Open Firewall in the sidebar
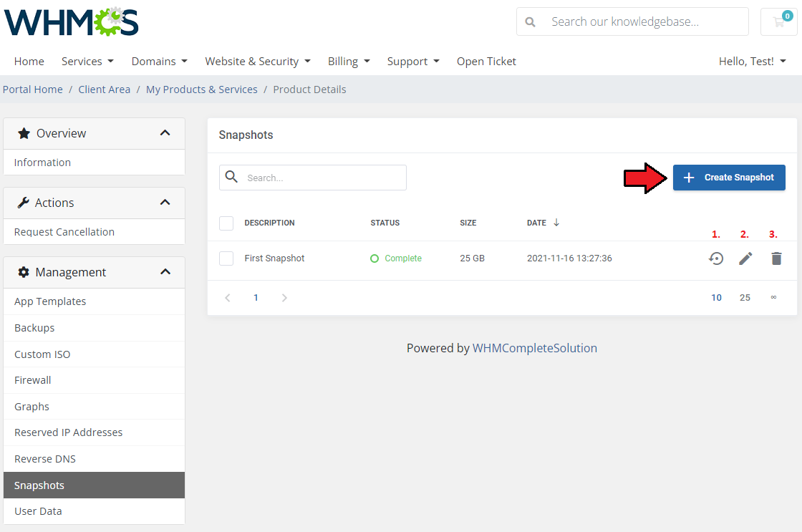The height and width of the screenshot is (532, 802). click(94, 380)
